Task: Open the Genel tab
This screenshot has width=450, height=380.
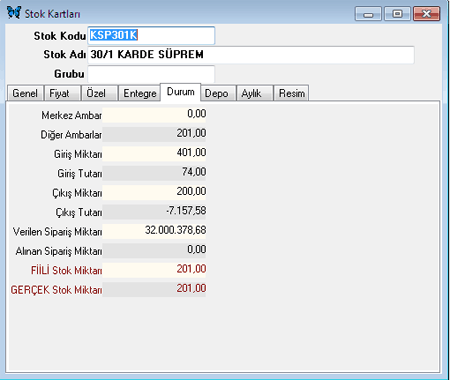Action: (25, 93)
